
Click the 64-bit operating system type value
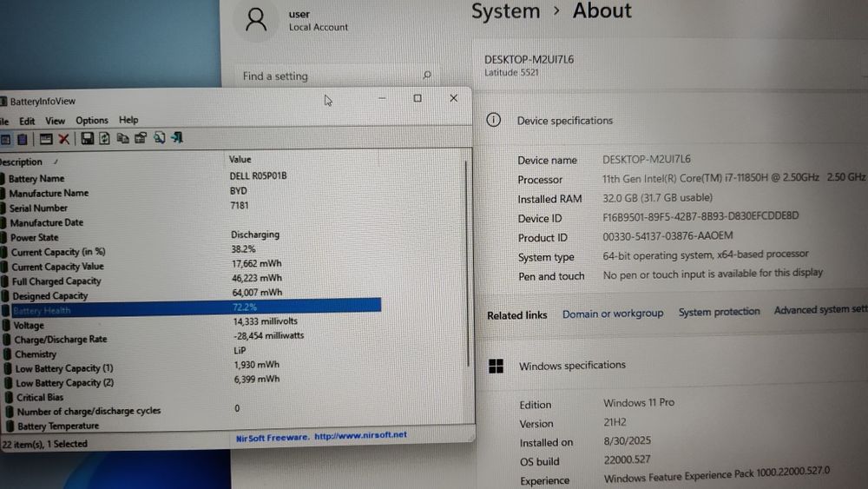pos(705,254)
